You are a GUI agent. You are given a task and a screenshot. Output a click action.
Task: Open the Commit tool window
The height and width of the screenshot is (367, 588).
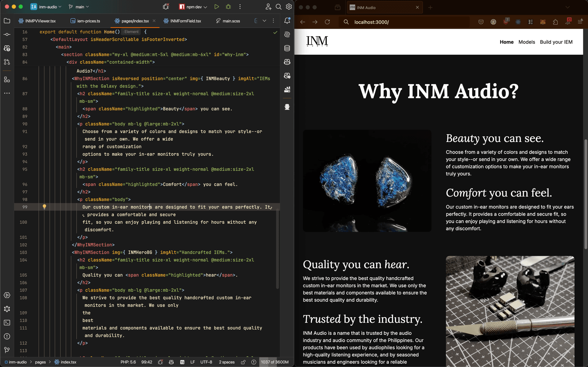[x=7, y=34]
